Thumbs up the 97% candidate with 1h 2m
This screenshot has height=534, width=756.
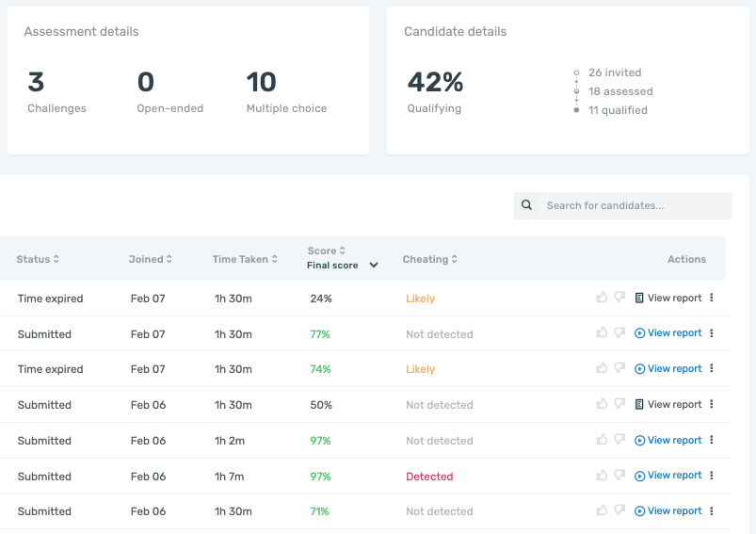(x=602, y=441)
